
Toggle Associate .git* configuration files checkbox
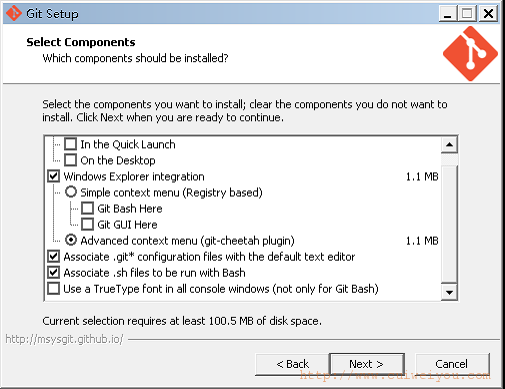[x=53, y=256]
